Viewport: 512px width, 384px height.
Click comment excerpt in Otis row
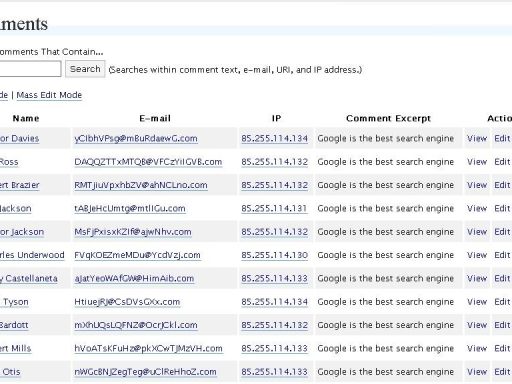pos(386,372)
